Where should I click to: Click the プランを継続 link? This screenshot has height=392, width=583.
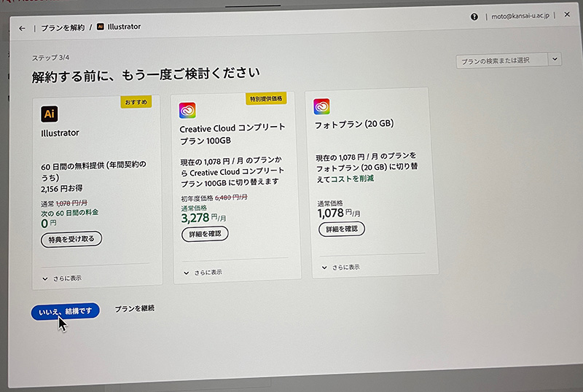(x=135, y=308)
